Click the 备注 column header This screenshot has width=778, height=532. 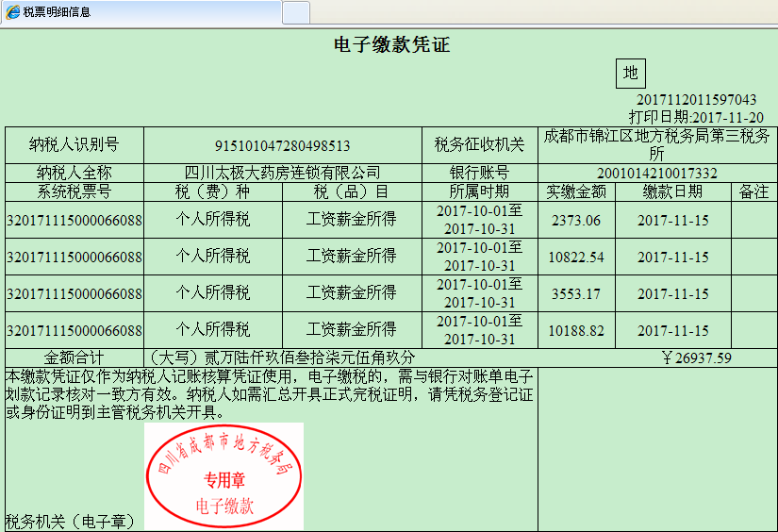[754, 191]
